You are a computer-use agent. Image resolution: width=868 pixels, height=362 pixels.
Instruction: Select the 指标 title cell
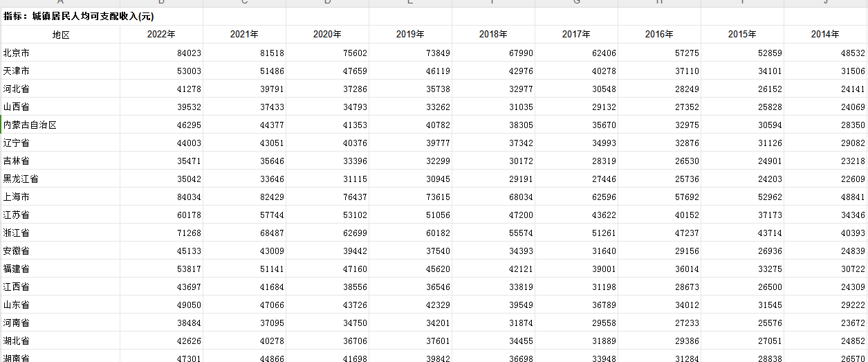79,17
